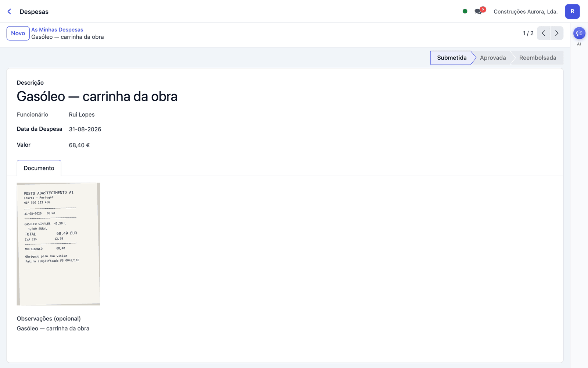
Task: Select the Aprovada status stage
Action: pos(493,58)
